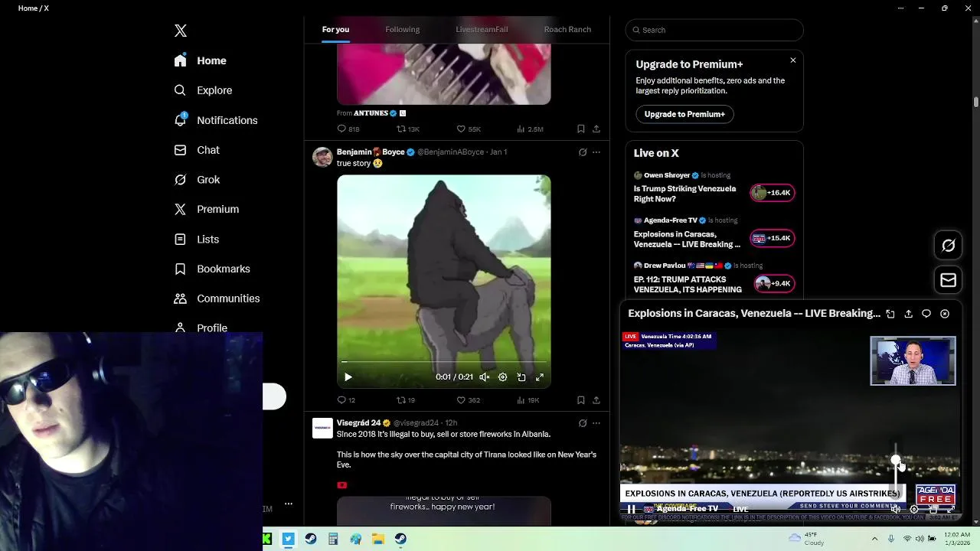Toggle mute on live broadcast player

pos(896,510)
